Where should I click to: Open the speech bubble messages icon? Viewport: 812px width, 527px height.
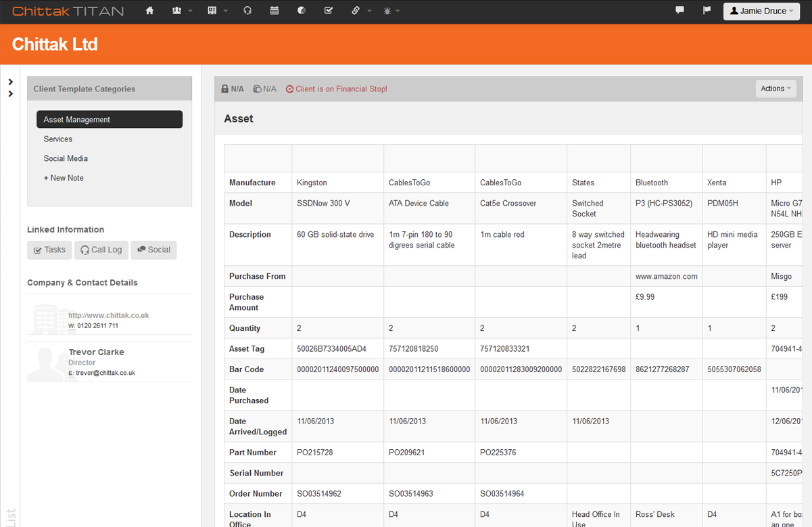pyautogui.click(x=680, y=10)
